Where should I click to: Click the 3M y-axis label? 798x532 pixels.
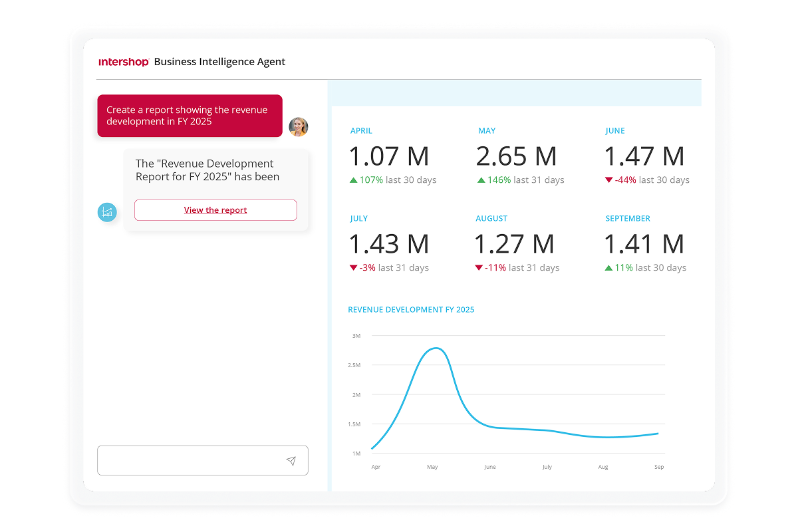coord(356,336)
